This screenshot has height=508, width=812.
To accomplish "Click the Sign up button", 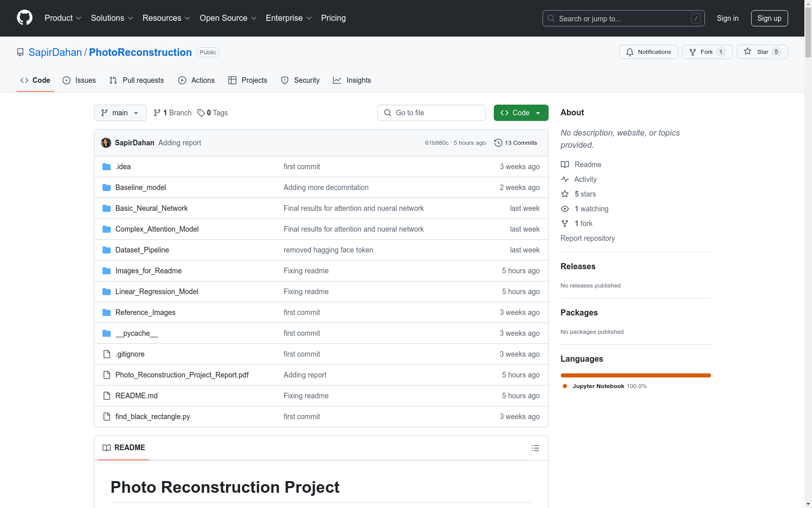I will 769,18.
